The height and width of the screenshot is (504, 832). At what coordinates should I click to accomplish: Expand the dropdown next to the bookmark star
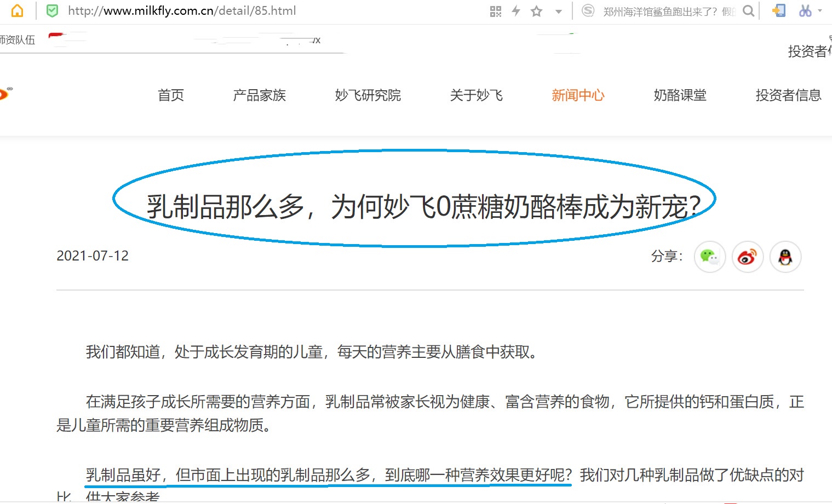[x=558, y=10]
